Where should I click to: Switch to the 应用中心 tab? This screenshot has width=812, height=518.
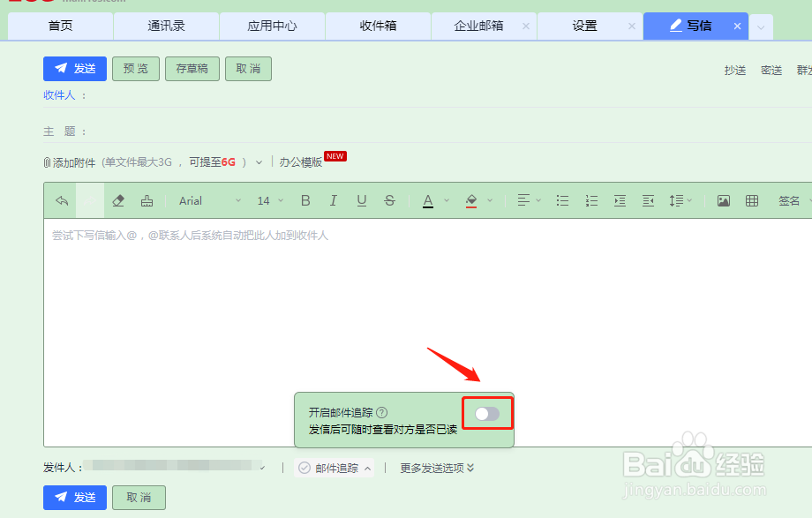[x=272, y=26]
